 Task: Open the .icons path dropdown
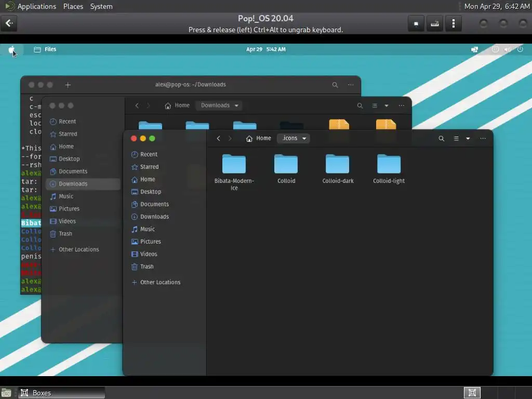click(x=294, y=138)
